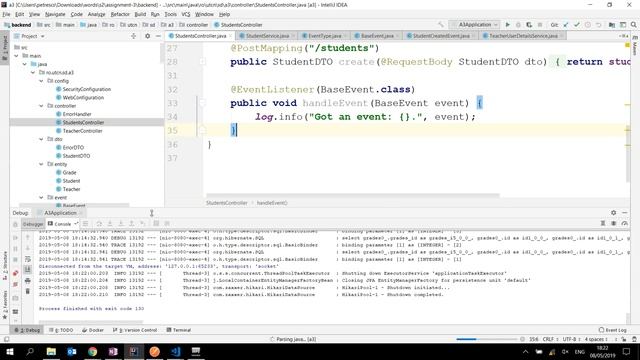The width and height of the screenshot is (640, 360).
Task: Hide the Project panel with the minus icon
Action: tap(158, 36)
